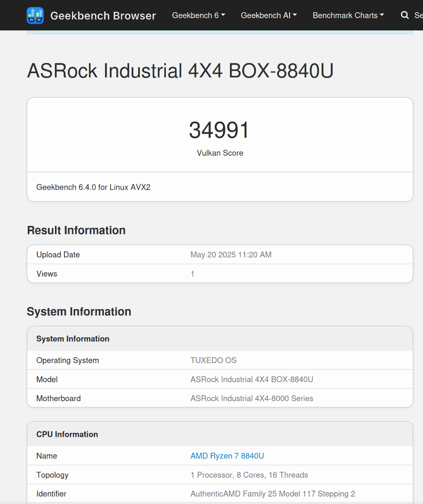Click the Views row label

pos(47,274)
